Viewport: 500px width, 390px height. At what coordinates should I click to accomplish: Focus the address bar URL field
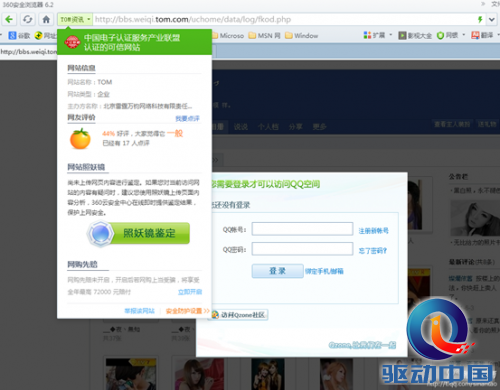[x=283, y=19]
